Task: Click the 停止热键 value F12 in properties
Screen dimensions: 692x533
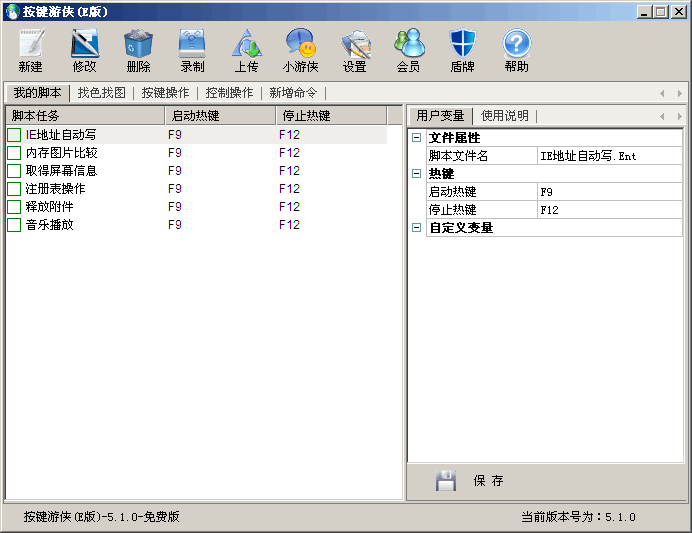Action: 610,210
